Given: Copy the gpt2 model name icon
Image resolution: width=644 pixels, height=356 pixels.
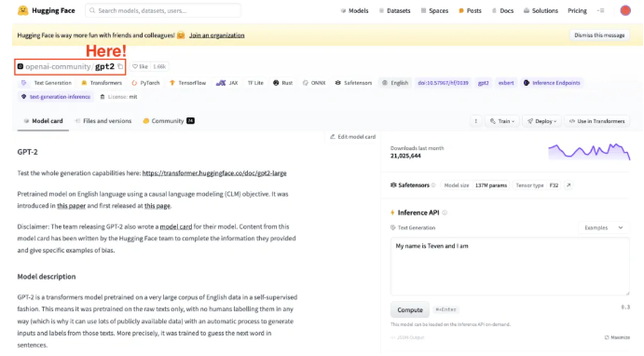Looking at the screenshot, I should [120, 66].
